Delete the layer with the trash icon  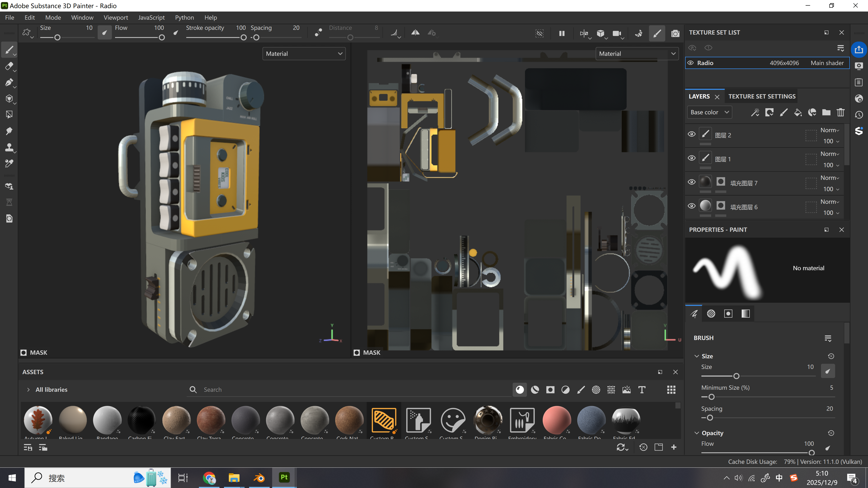[840, 112]
